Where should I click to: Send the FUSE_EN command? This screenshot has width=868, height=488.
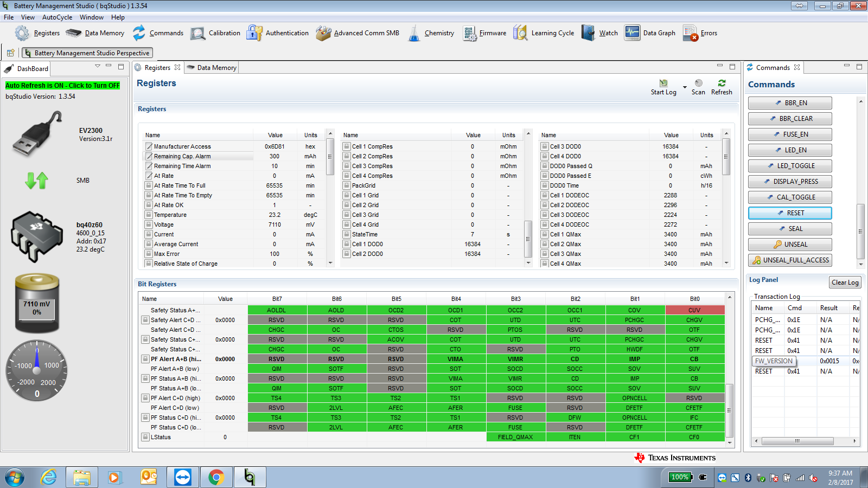790,134
